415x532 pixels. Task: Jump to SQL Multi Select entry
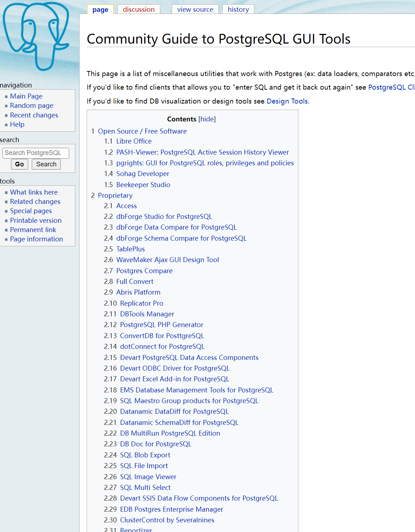click(145, 487)
